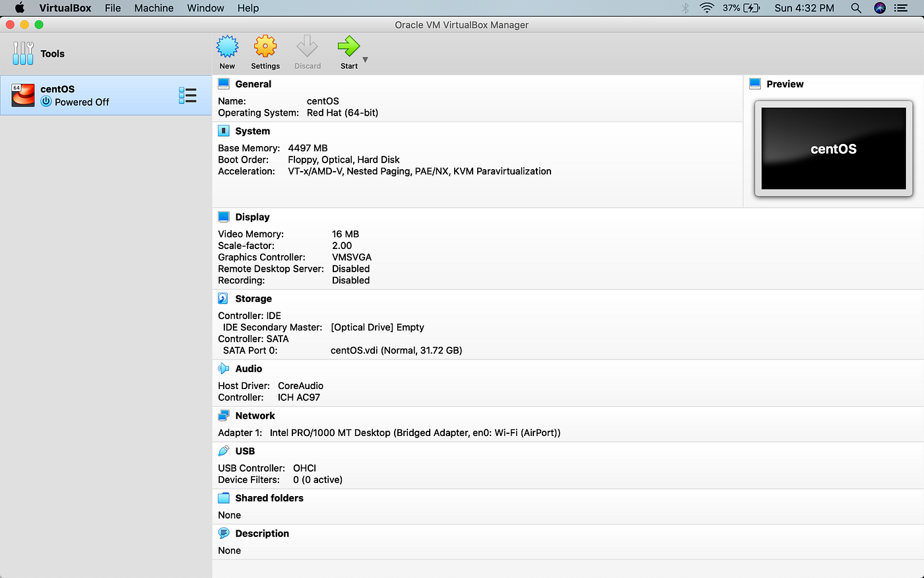
Task: Expand the Start button dropdown arrow
Action: (x=365, y=59)
